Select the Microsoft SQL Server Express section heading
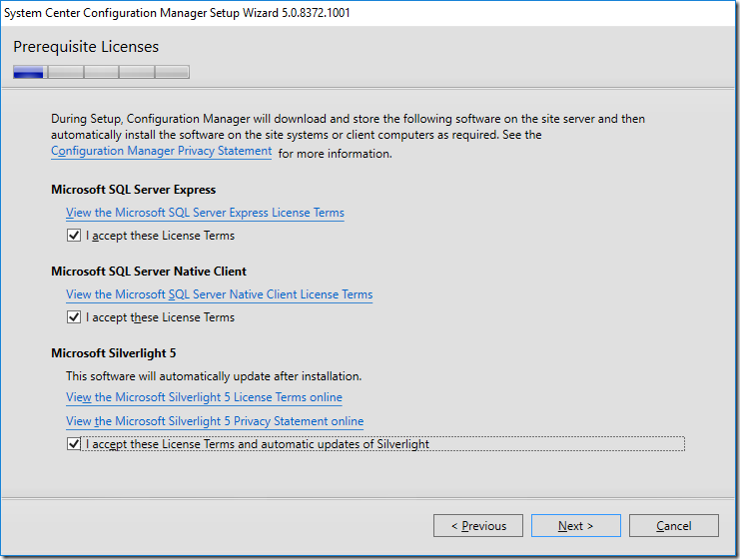Screen dimensions: 740x560 (x=133, y=190)
